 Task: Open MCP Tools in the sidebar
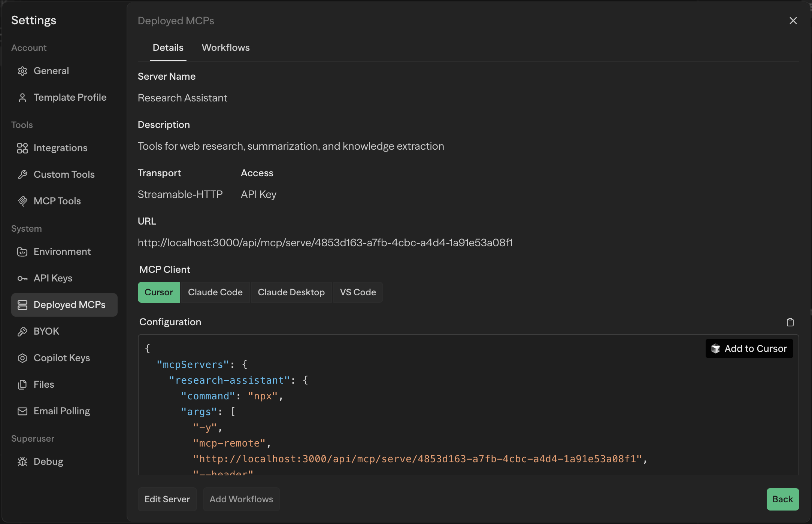click(22, 201)
